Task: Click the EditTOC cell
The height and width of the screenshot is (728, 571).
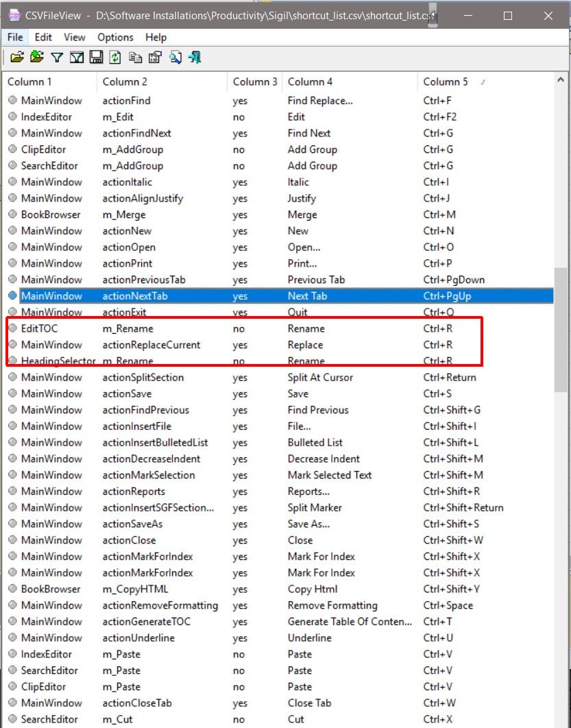Action: tap(40, 328)
